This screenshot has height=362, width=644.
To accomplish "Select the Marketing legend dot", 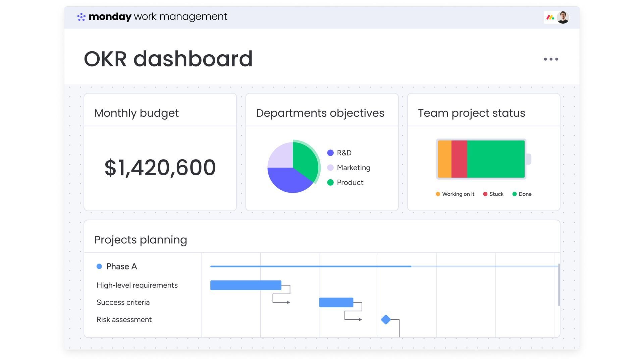I will pyautogui.click(x=330, y=168).
